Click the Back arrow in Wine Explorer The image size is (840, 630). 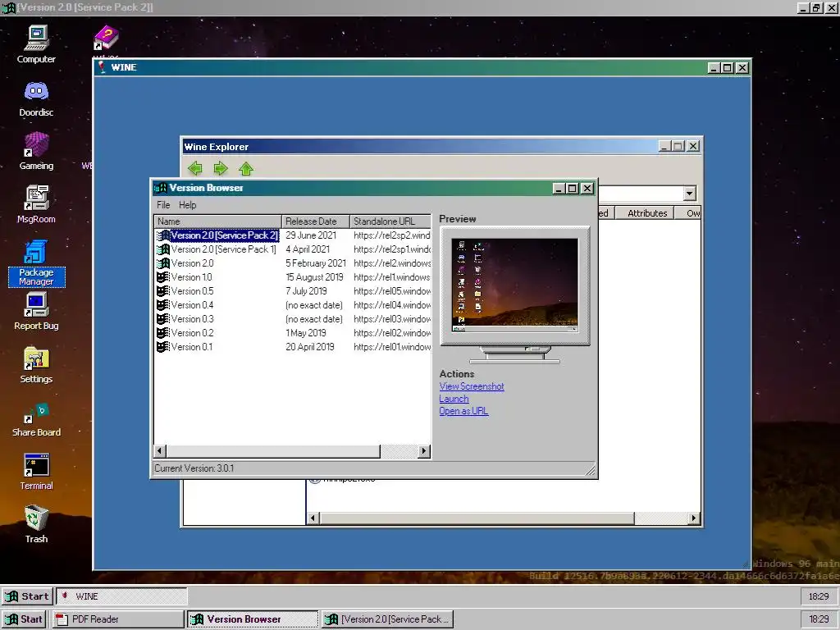[195, 168]
